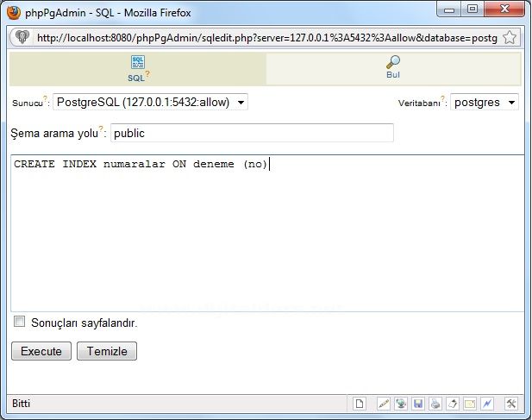Screen dimensions: 532x420
Task: Click the eraser icon in status bar
Action: (453, 404)
